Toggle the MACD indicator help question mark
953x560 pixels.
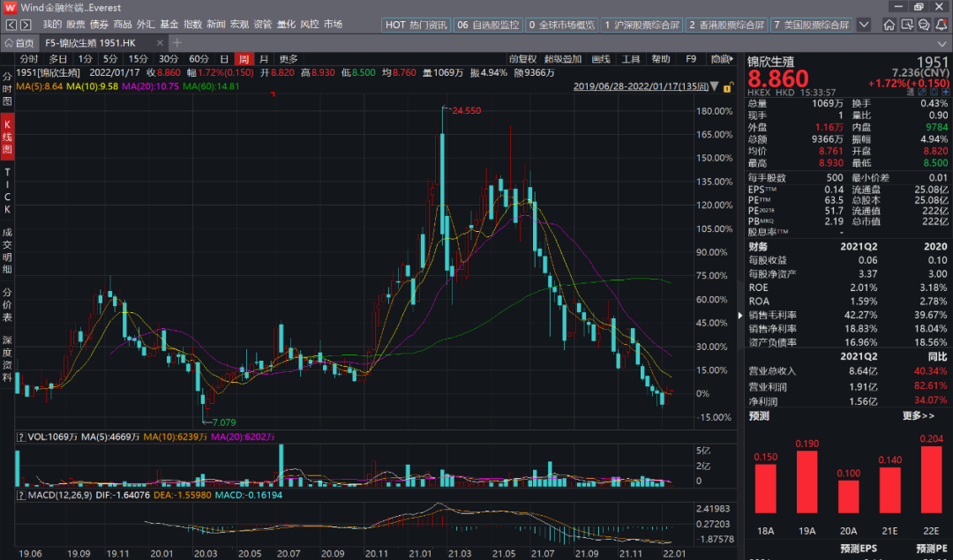(x=20, y=495)
